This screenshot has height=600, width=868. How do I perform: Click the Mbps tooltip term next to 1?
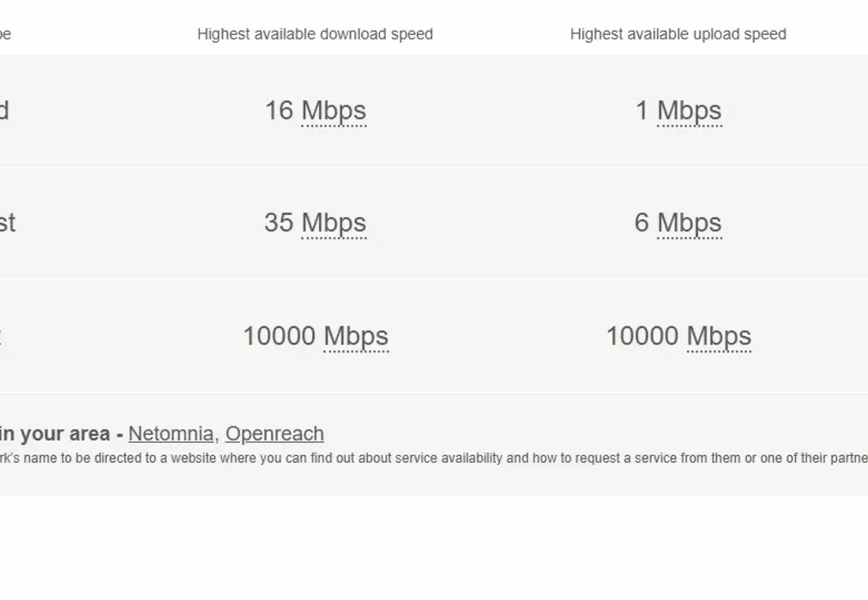point(691,111)
